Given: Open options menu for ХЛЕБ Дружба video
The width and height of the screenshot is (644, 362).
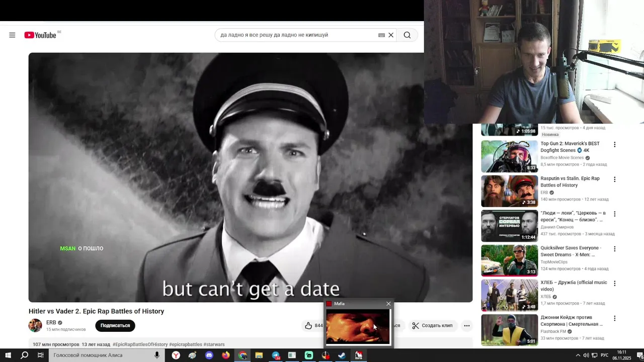Looking at the screenshot, I should [x=614, y=284].
